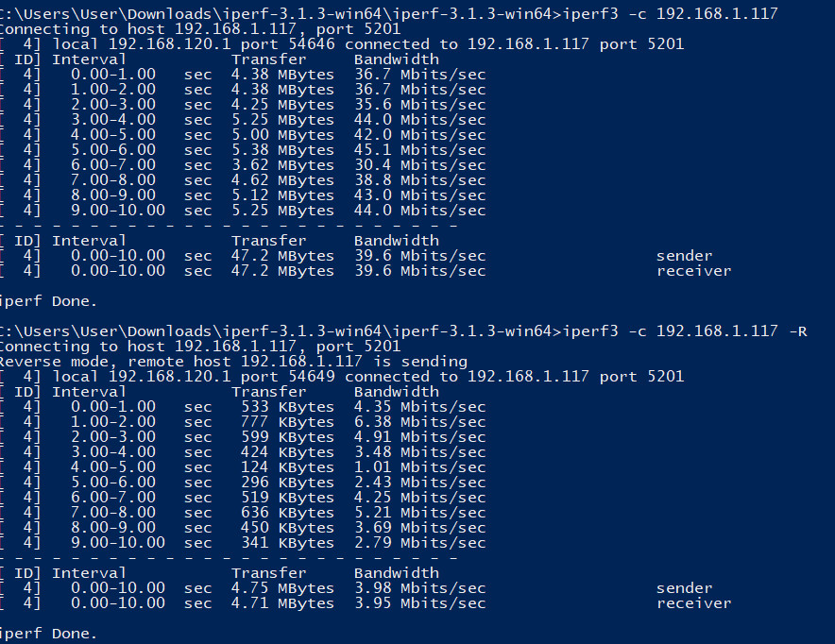The height and width of the screenshot is (644, 835).
Task: Click the 1.01 Mbits/sec bandwidth value
Action: 420,467
